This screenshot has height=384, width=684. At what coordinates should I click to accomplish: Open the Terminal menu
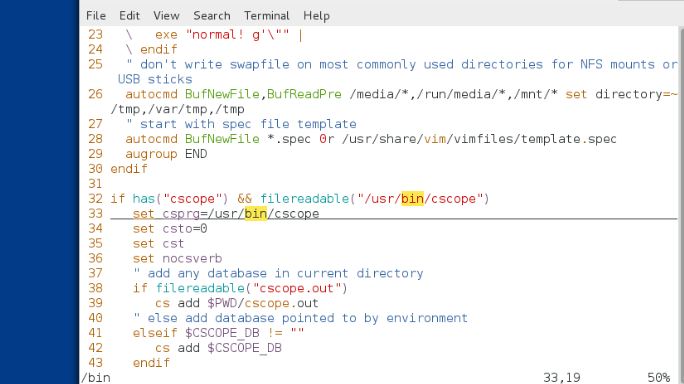pos(267,16)
